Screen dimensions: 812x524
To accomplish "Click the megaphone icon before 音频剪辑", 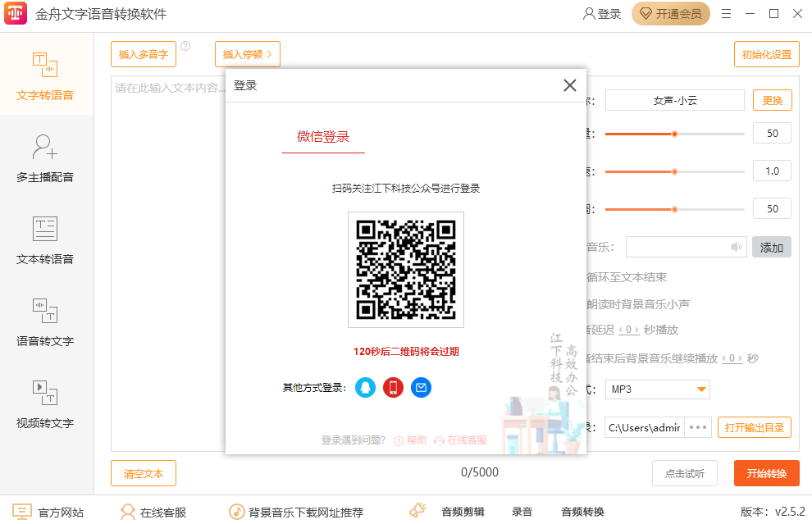I will pyautogui.click(x=417, y=511).
